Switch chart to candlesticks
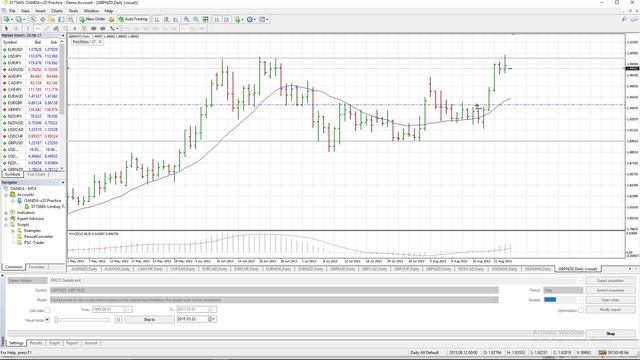This screenshot has width=640, height=360. pyautogui.click(x=166, y=19)
